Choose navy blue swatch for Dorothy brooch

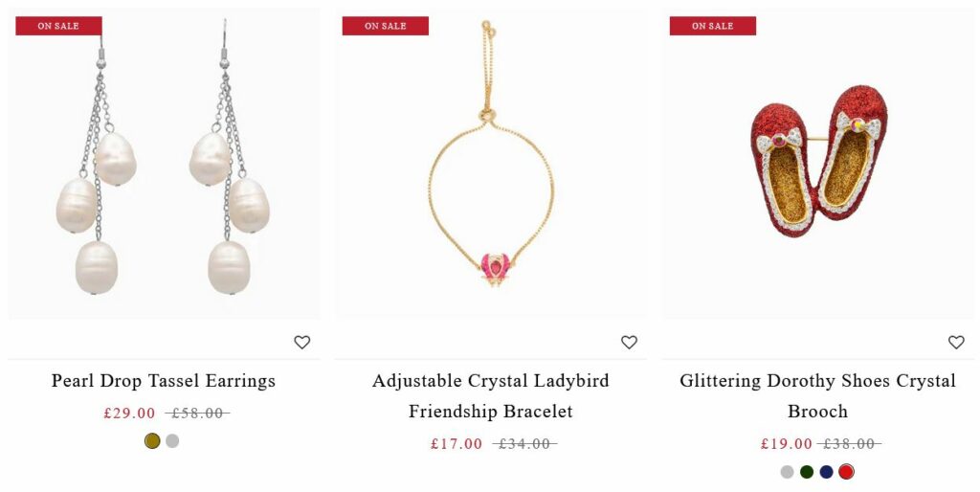click(826, 472)
